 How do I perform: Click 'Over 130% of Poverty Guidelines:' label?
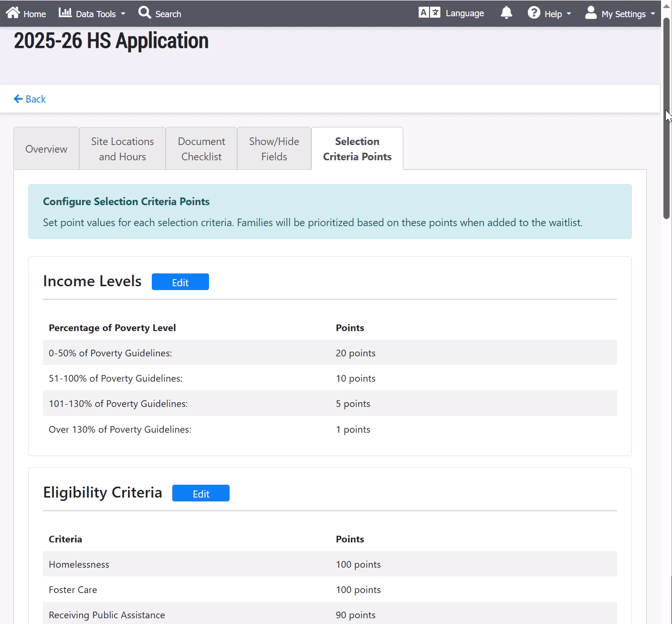point(120,429)
